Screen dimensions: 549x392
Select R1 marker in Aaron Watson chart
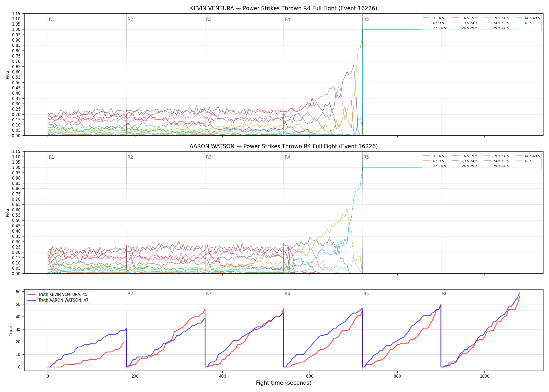coord(52,157)
